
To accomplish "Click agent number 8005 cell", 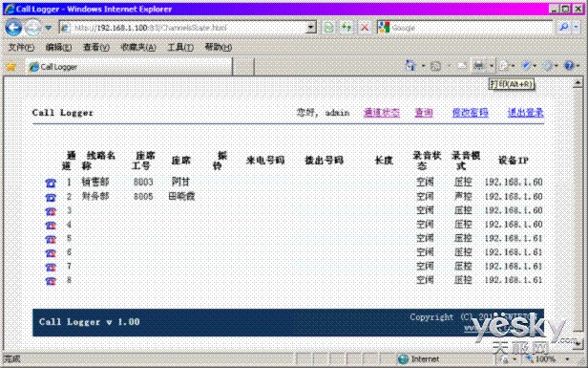I will [x=143, y=196].
